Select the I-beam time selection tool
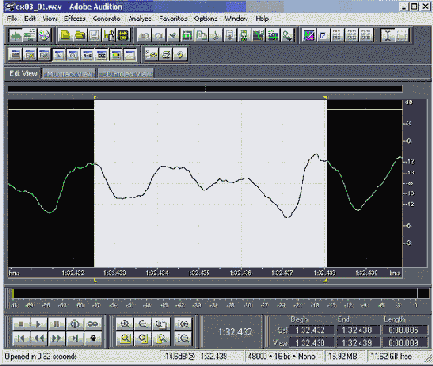Image resolution: width=433 pixels, height=366 pixels. pyautogui.click(x=388, y=35)
